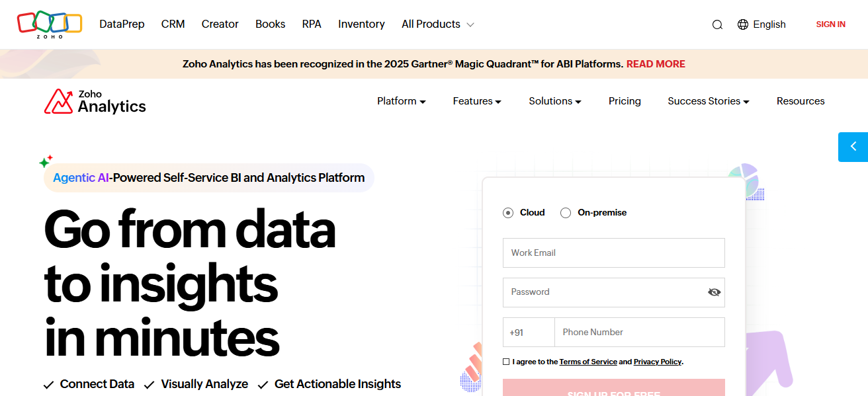Click 'Get Actionable Insights' text
The image size is (868, 396).
pyautogui.click(x=337, y=384)
